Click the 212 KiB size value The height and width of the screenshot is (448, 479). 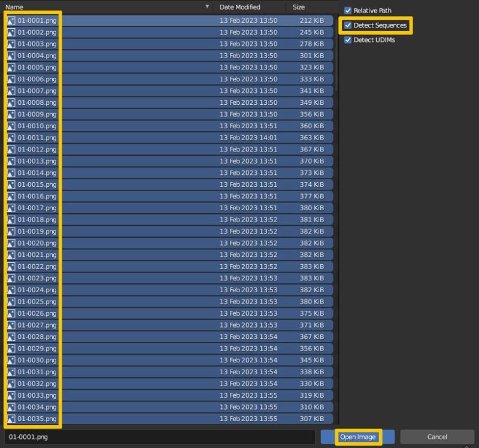[x=311, y=21]
